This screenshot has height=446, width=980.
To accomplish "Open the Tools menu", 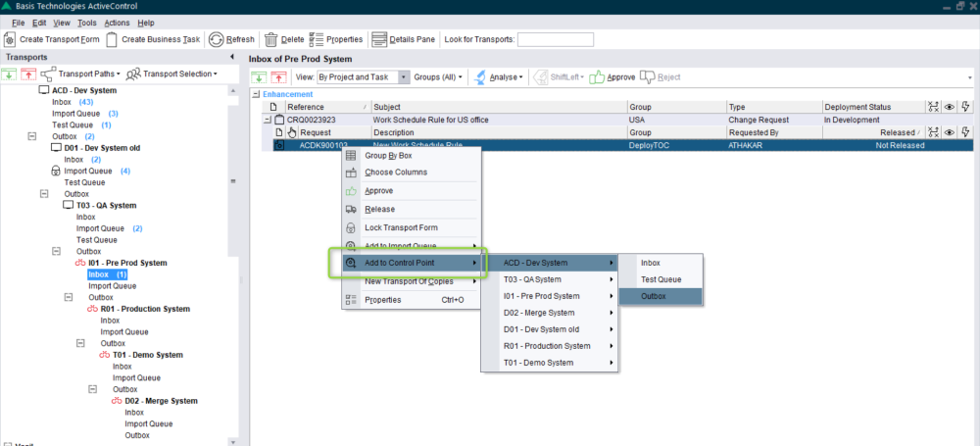I will 87,23.
